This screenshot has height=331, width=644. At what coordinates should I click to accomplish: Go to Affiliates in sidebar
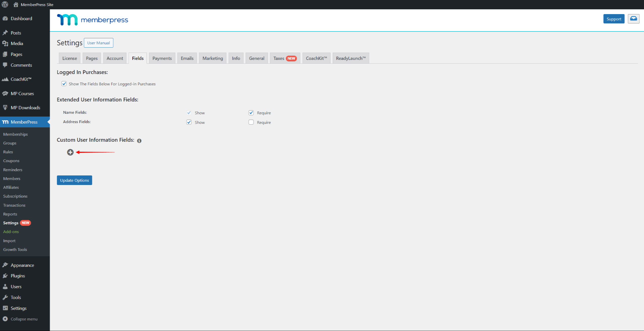click(11, 187)
